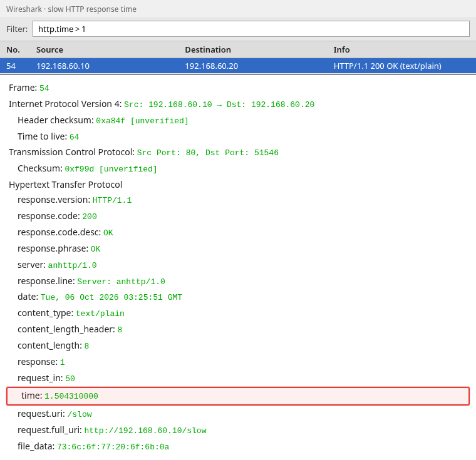Click the window title slow HTTP response time

92,9
